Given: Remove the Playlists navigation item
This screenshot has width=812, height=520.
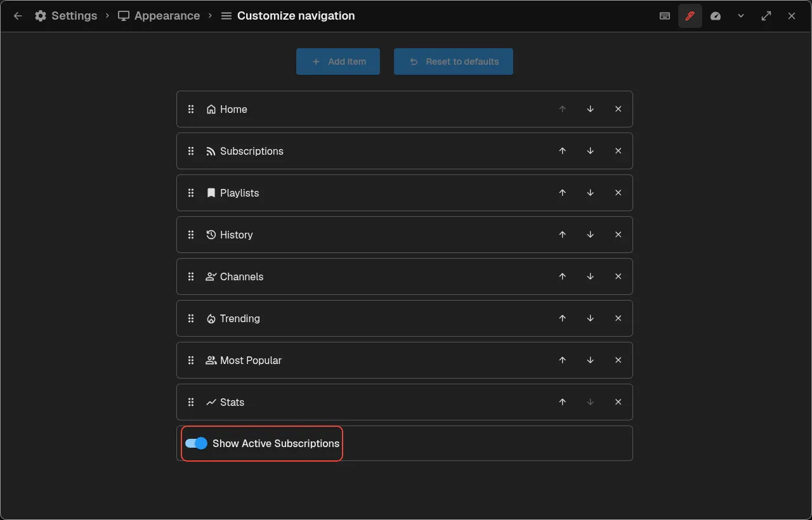Looking at the screenshot, I should click(619, 193).
